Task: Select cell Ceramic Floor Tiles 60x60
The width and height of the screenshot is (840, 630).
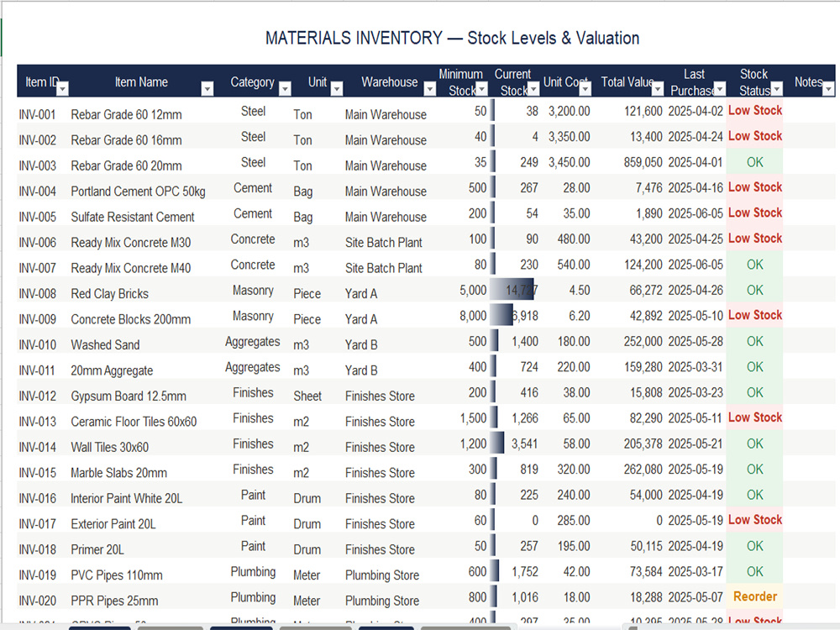Action: pos(134,422)
